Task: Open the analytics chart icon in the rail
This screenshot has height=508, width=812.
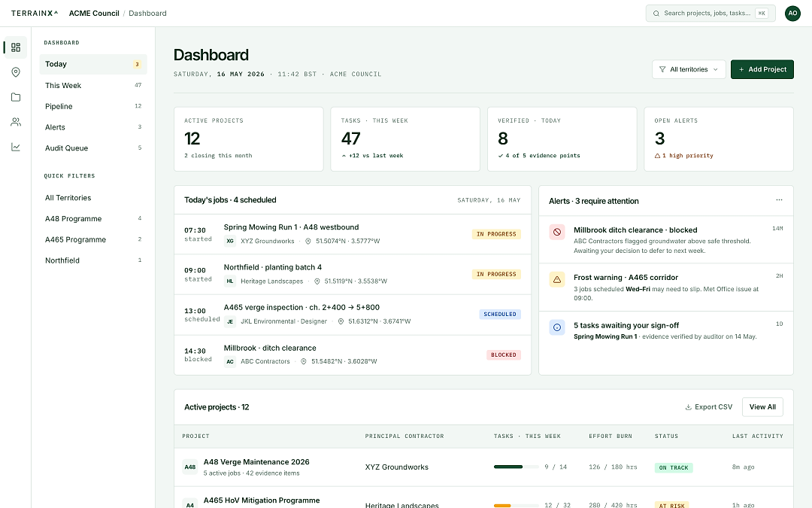Action: (x=16, y=147)
